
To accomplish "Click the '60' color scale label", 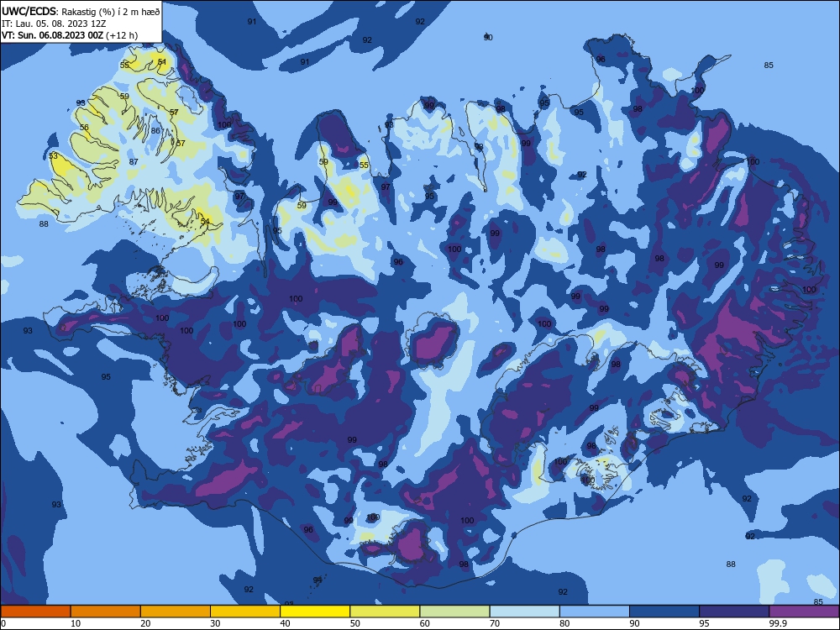I will (x=425, y=623).
